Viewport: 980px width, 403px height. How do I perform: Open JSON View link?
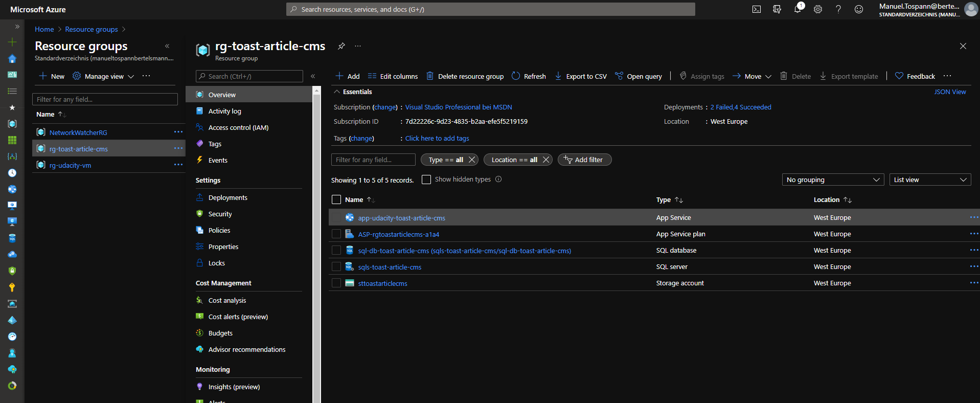coord(950,92)
